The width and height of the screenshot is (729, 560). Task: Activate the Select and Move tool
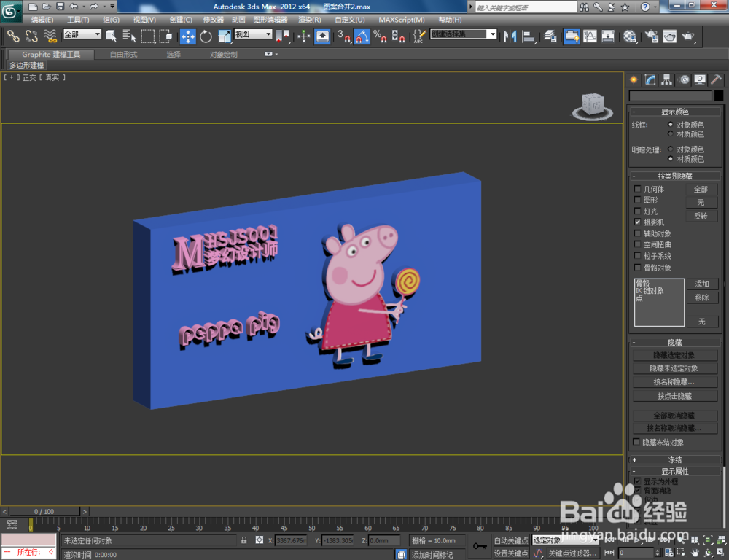pos(188,36)
